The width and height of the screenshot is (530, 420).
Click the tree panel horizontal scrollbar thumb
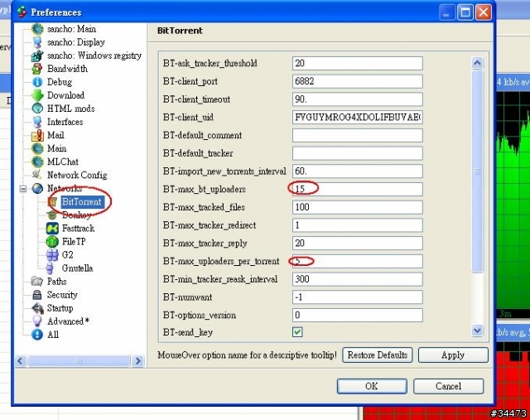click(79, 361)
